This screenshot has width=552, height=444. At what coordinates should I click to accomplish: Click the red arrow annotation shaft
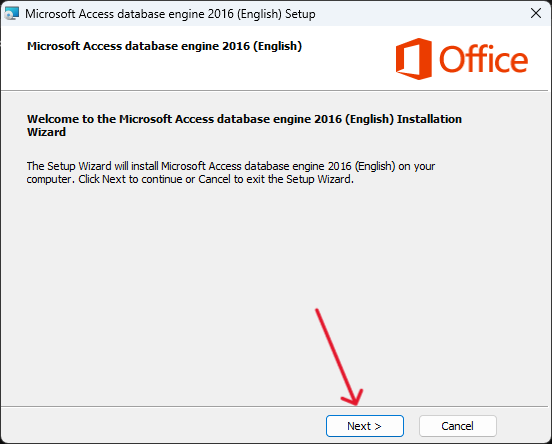point(334,352)
